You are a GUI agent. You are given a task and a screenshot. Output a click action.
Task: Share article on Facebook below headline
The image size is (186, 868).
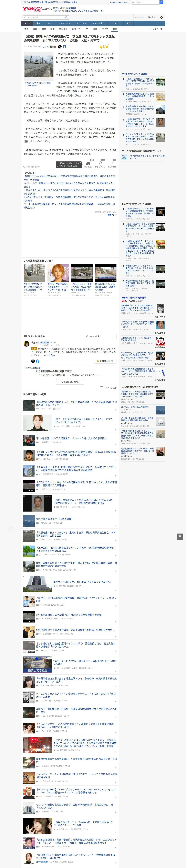click(64, 47)
